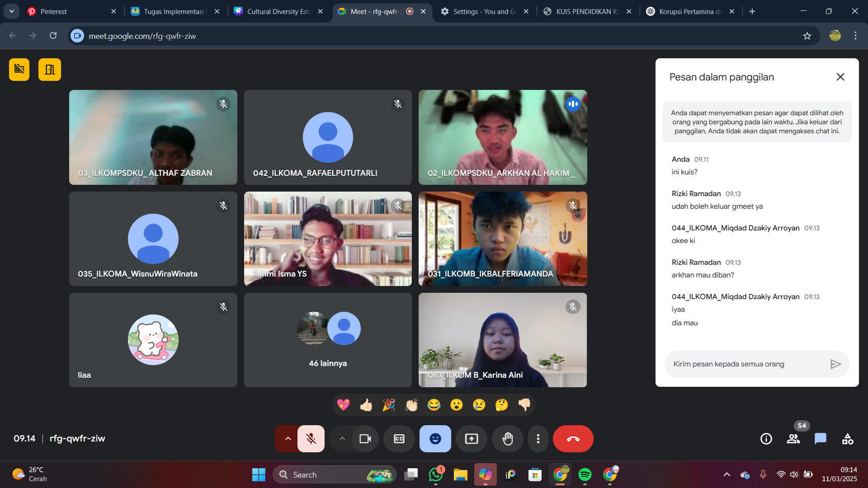Switch to KUIS PENDIDIKAN browser tab
Viewport: 868px width, 488px height.
pos(583,11)
